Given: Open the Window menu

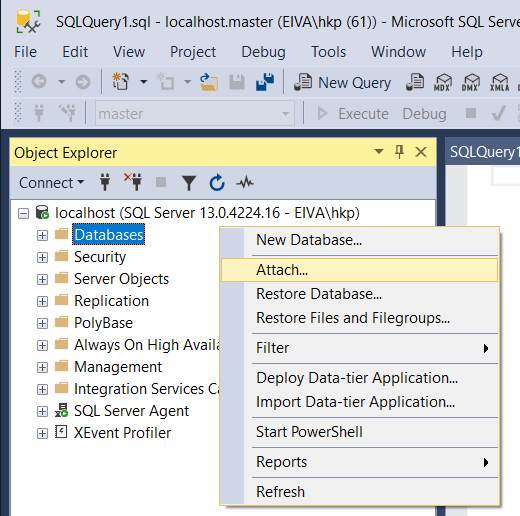Looking at the screenshot, I should [398, 52].
